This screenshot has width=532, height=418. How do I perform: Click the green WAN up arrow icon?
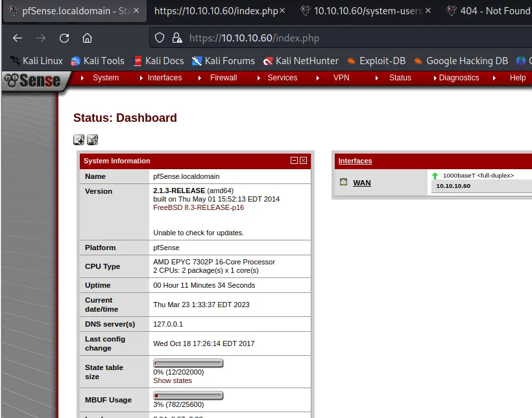click(x=435, y=176)
